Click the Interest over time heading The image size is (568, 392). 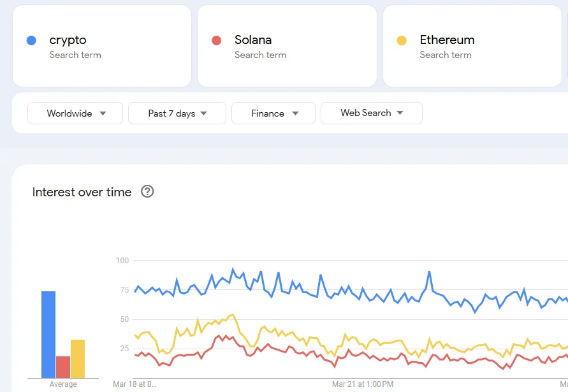[x=82, y=192]
